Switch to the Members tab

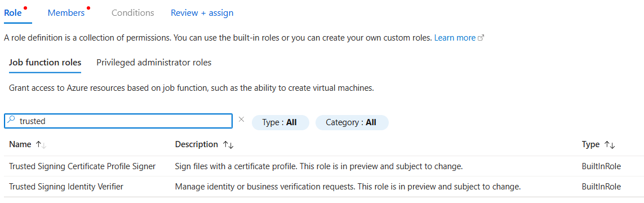coord(66,13)
